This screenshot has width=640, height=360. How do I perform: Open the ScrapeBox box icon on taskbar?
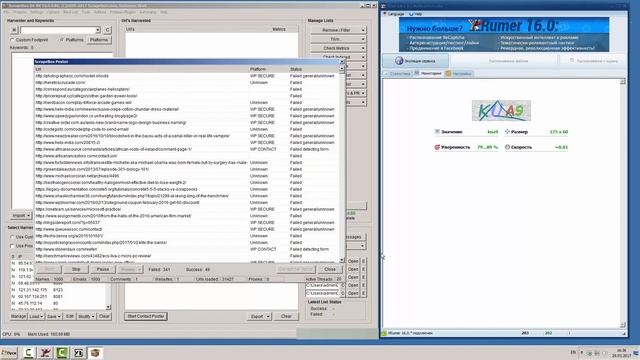tap(95, 353)
